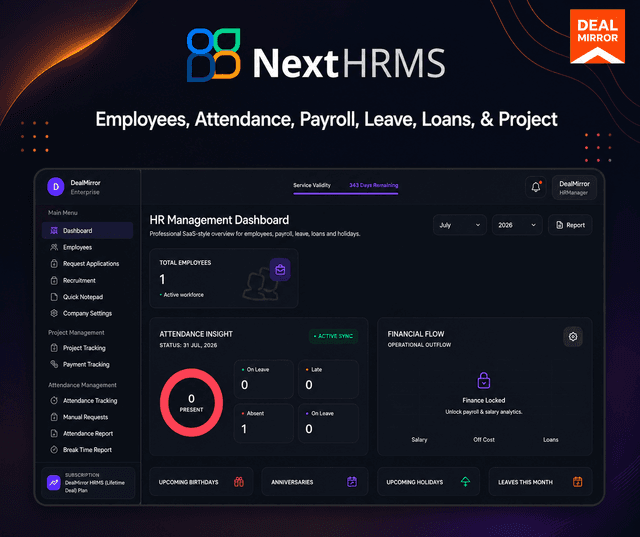Click the Break Time Report icon

coord(54,450)
